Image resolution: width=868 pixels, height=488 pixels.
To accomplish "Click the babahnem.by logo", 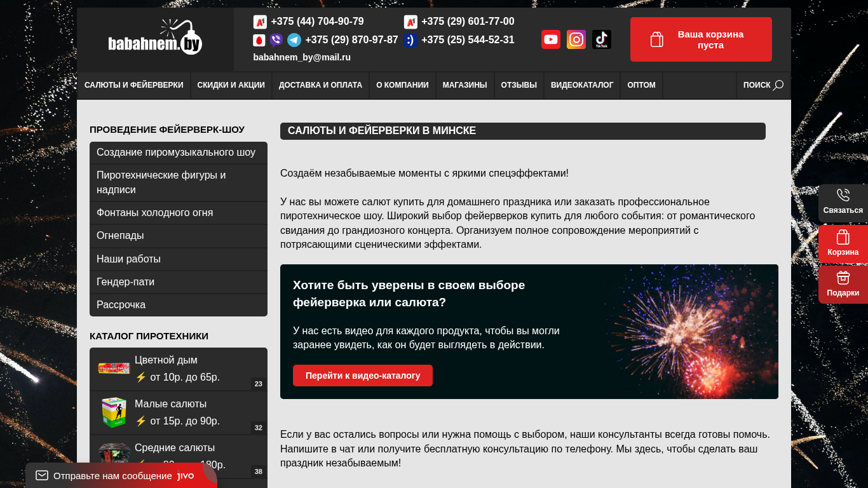I will 156,37.
